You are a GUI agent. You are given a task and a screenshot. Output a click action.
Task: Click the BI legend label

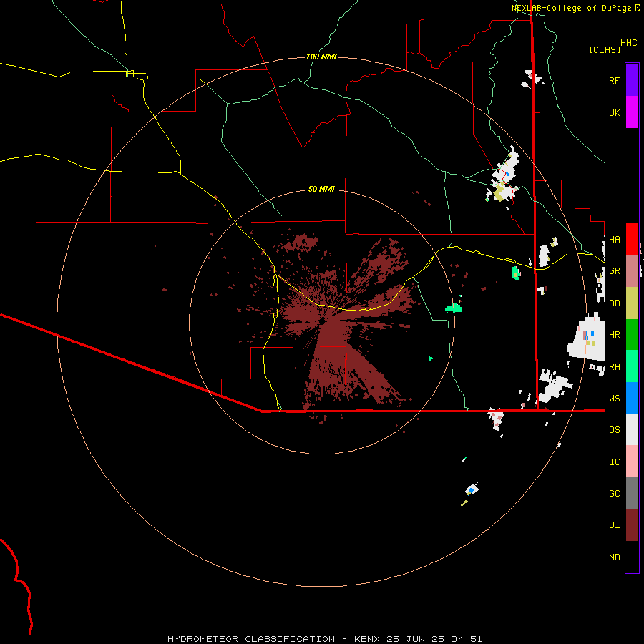pyautogui.click(x=614, y=525)
